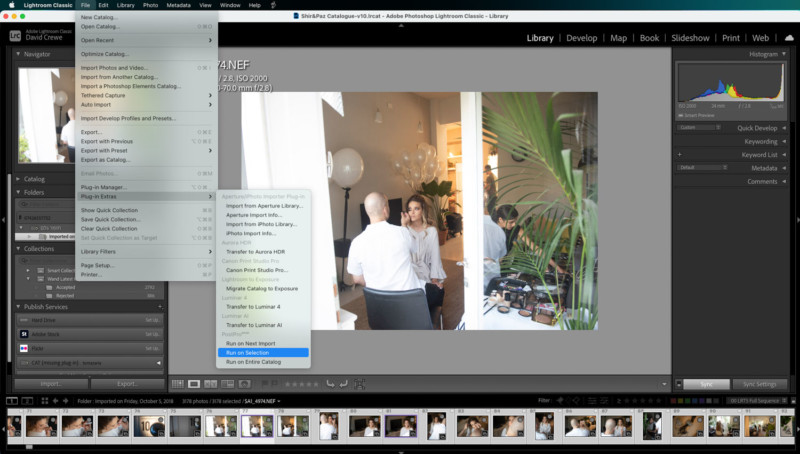Select filmstrip thumbnail number 79
The width and height of the screenshot is (800, 454).
point(329,426)
